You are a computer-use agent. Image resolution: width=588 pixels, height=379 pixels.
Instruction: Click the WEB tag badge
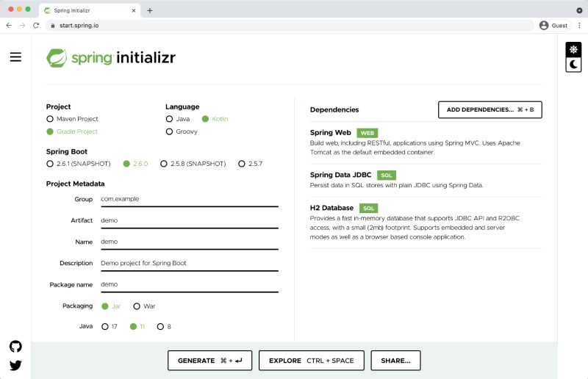coord(367,133)
